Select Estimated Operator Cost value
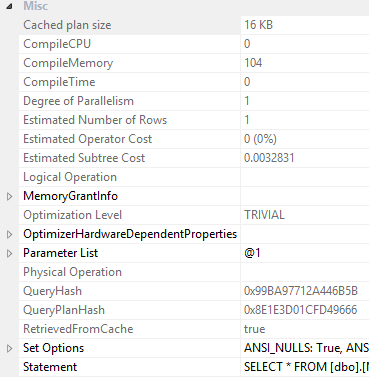369x377 pixels. tap(305, 139)
